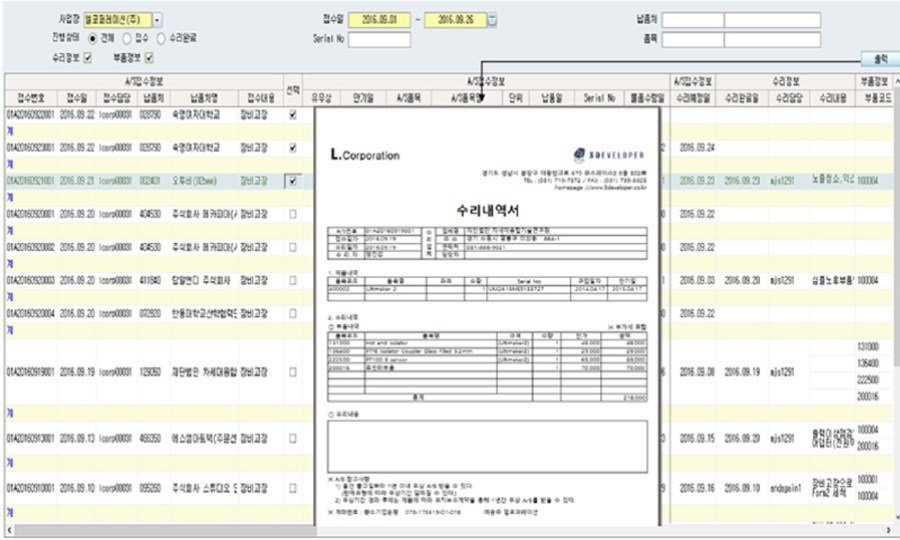
Task: Click the 납품처명 column header
Action: tap(204, 98)
